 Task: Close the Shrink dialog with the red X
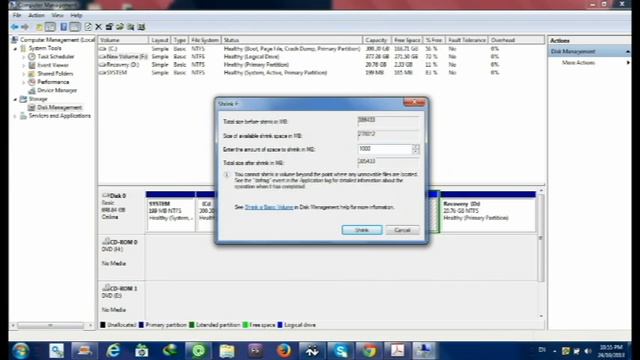click(x=414, y=102)
